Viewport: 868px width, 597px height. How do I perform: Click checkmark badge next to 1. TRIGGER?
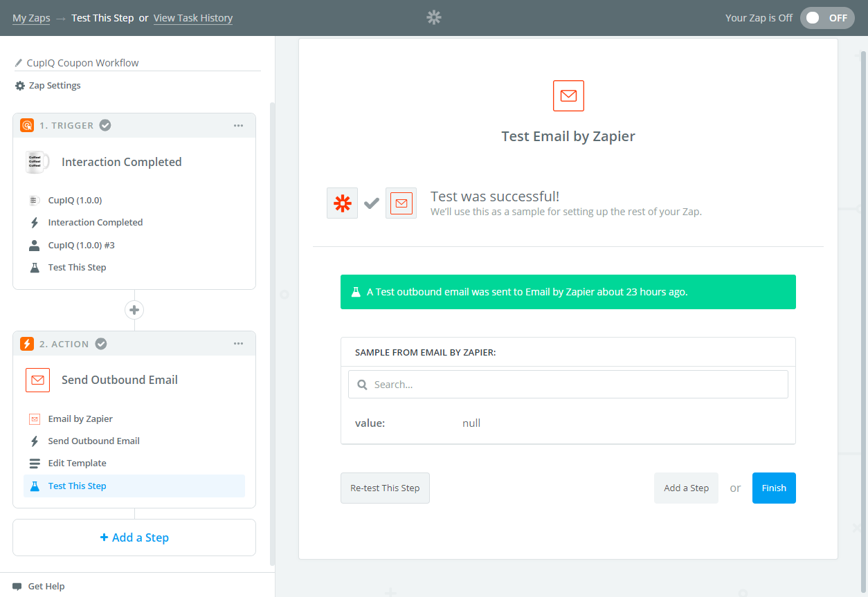tap(105, 125)
